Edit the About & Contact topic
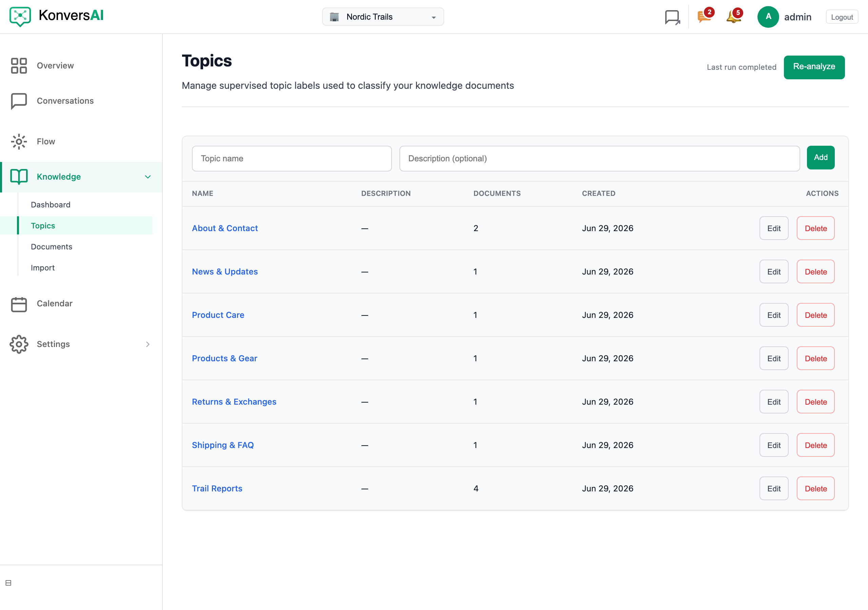This screenshot has width=868, height=610. click(773, 228)
